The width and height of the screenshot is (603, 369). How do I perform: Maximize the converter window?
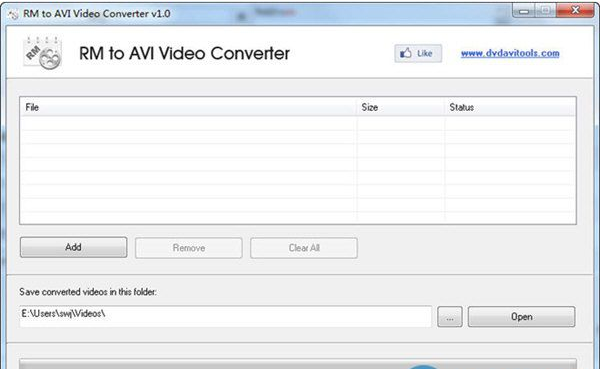tap(545, 11)
